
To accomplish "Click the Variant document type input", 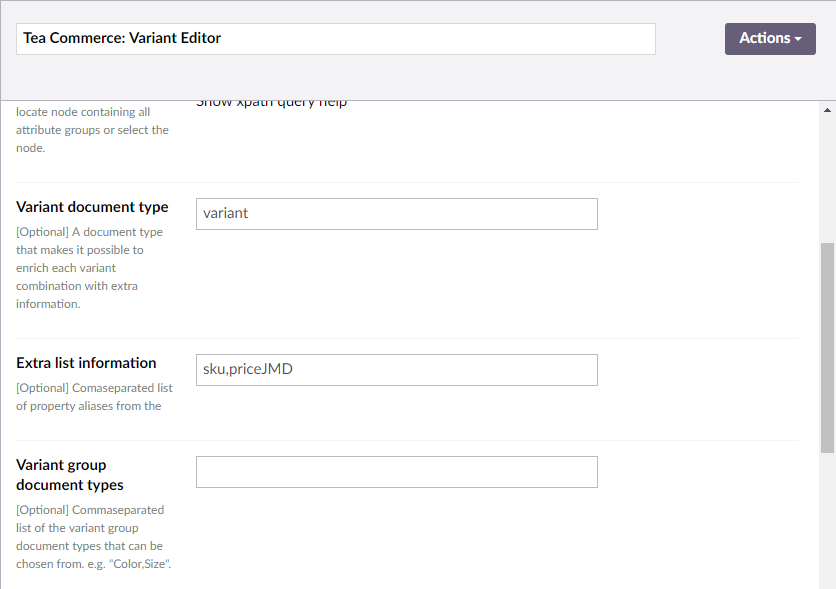I will click(397, 214).
